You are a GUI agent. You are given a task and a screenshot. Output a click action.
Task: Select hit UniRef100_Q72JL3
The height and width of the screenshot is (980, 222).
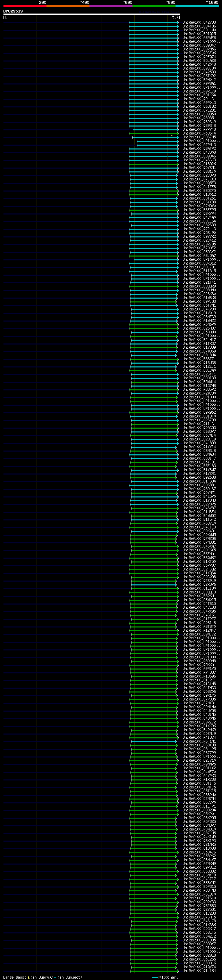point(199,229)
